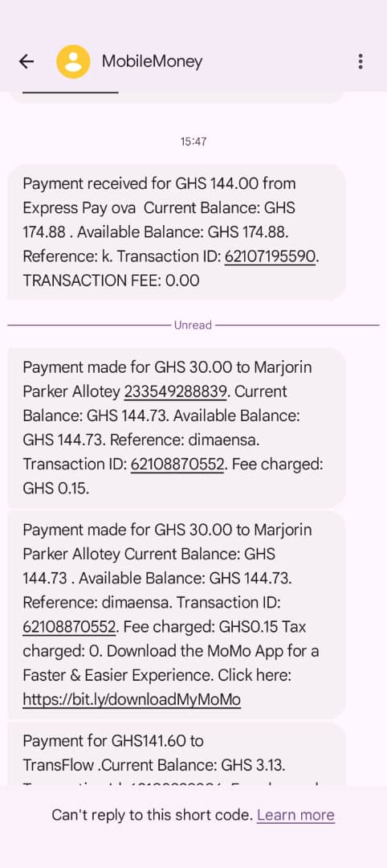Open the bit.ly/downloadMyMoMo link
The image size is (387, 868).
(x=132, y=700)
